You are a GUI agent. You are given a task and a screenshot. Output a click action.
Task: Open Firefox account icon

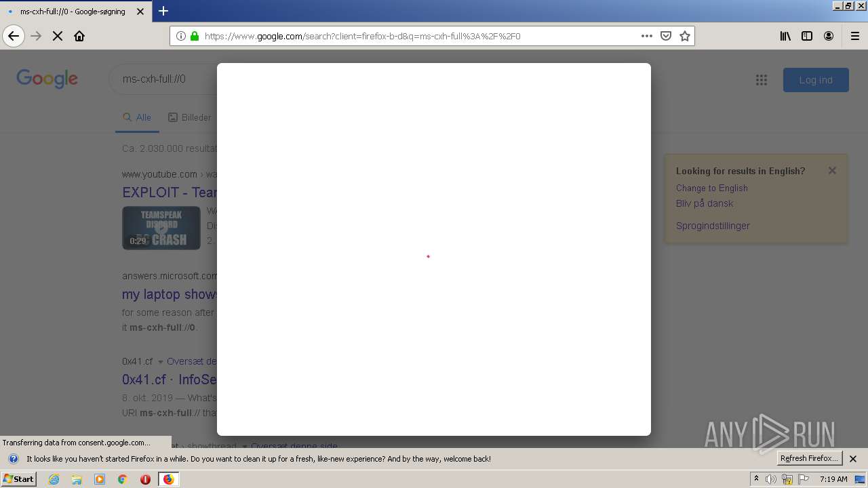[x=829, y=36]
